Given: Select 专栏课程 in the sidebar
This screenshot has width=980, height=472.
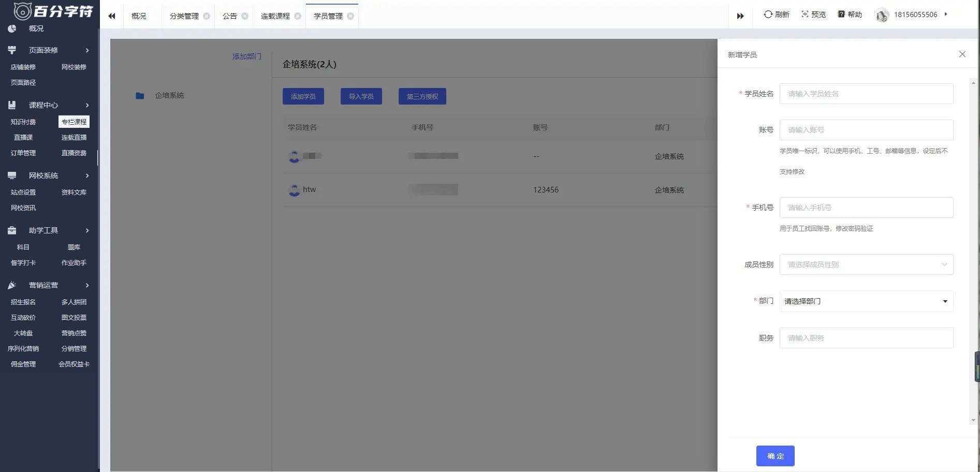Looking at the screenshot, I should point(74,122).
